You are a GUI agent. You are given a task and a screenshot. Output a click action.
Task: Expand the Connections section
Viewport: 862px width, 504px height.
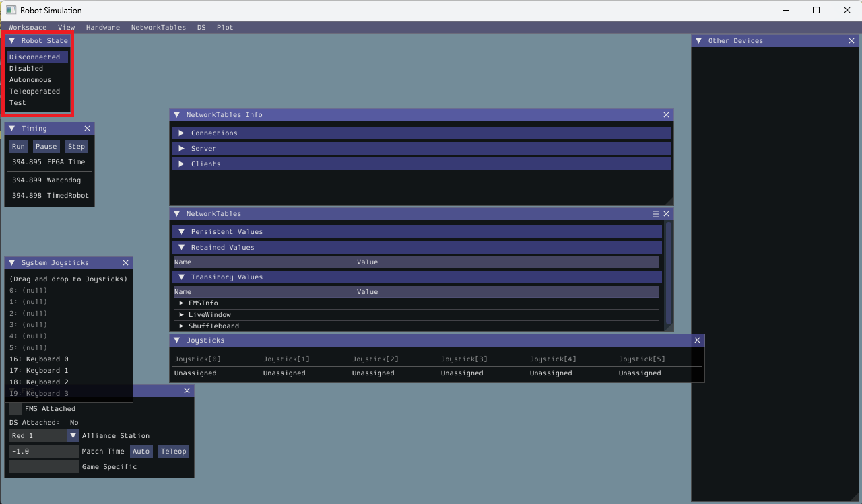(x=181, y=133)
